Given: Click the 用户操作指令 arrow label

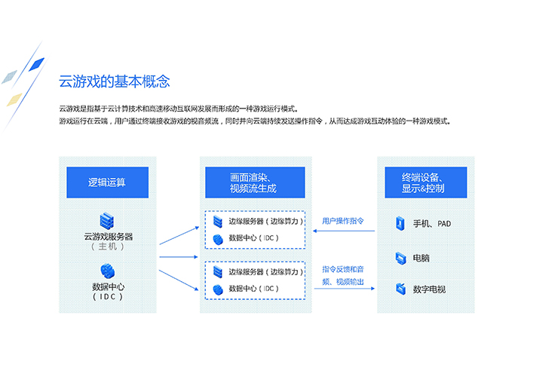Looking at the screenshot, I should point(342,221).
